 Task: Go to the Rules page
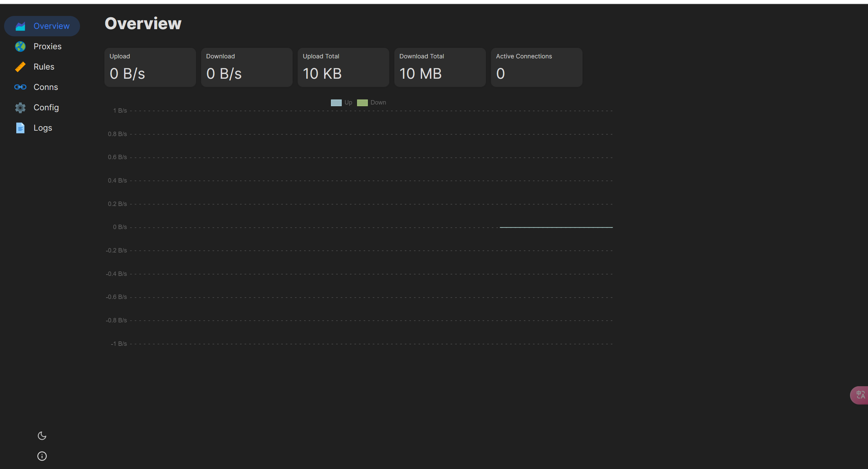(44, 67)
